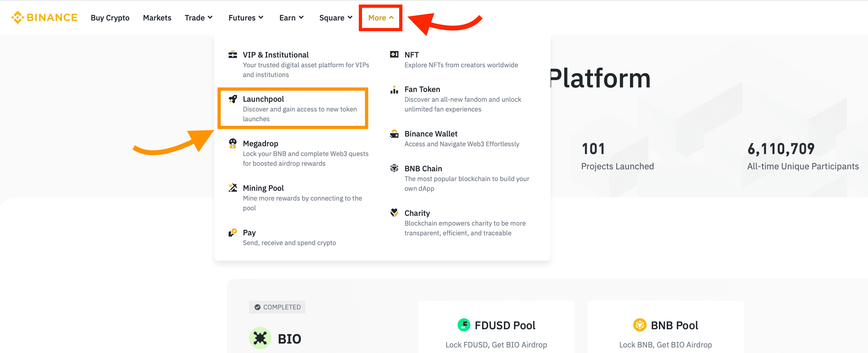Click the Binance Wallet icon
The width and height of the screenshot is (868, 353).
394,134
